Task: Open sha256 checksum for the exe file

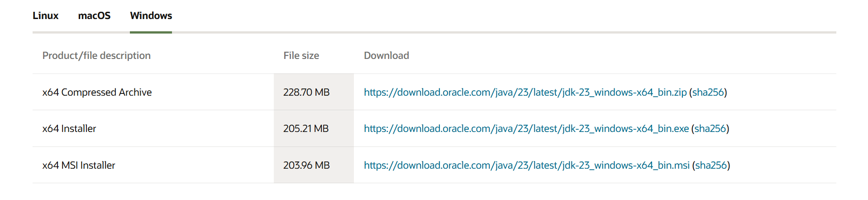Action: point(710,129)
